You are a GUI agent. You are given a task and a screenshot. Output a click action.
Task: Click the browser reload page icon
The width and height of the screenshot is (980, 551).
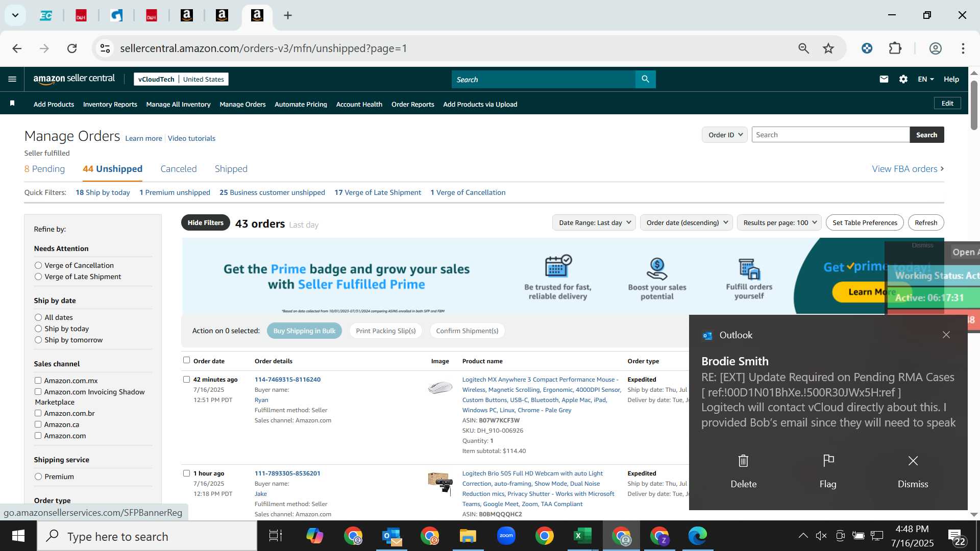point(72,48)
